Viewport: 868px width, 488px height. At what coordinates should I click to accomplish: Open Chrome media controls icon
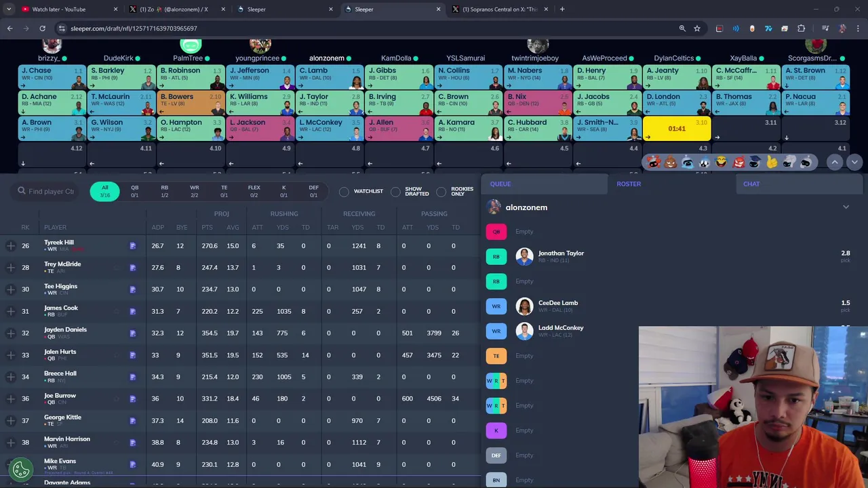(x=825, y=28)
